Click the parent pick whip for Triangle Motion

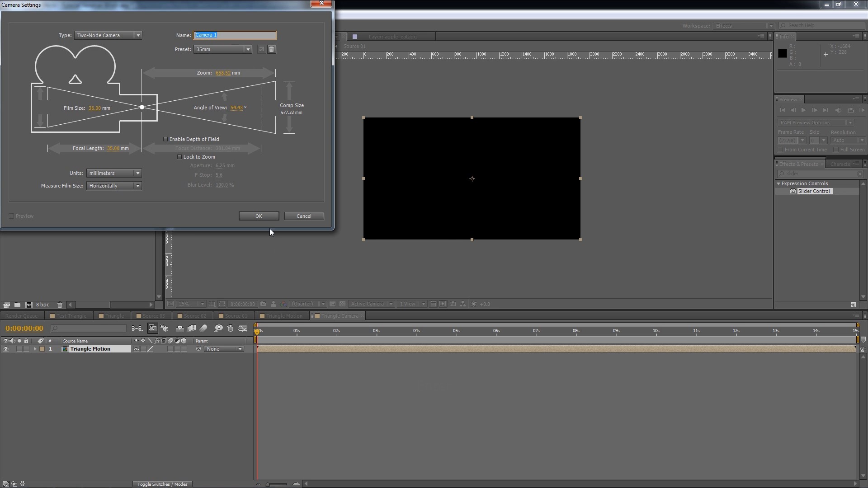(x=198, y=349)
